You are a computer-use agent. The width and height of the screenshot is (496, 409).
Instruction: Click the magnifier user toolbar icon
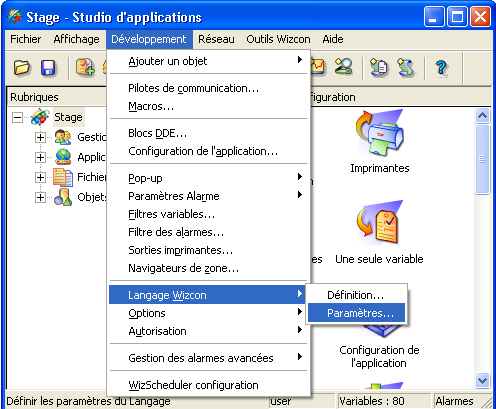pos(343,67)
